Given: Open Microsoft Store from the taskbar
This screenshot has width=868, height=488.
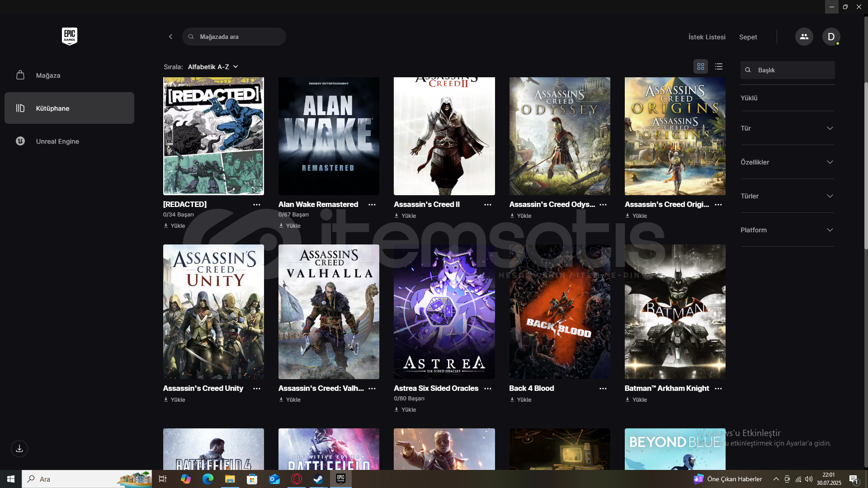Looking at the screenshot, I should pyautogui.click(x=252, y=479).
